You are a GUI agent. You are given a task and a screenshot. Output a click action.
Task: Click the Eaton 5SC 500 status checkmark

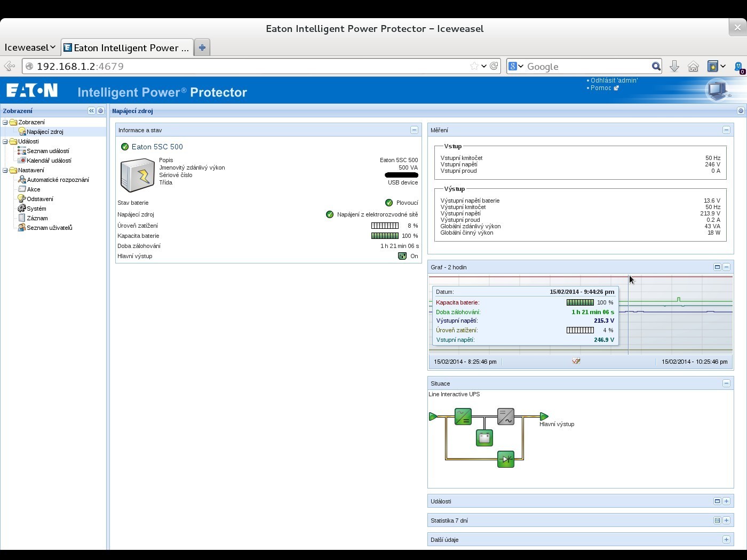point(125,147)
